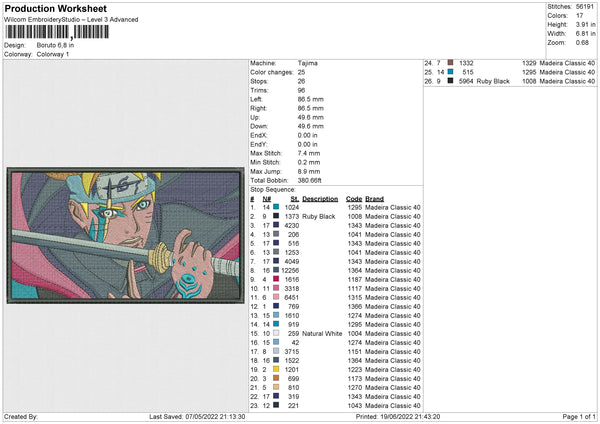Click the Code column header
This screenshot has width=600, height=424.
354,199
